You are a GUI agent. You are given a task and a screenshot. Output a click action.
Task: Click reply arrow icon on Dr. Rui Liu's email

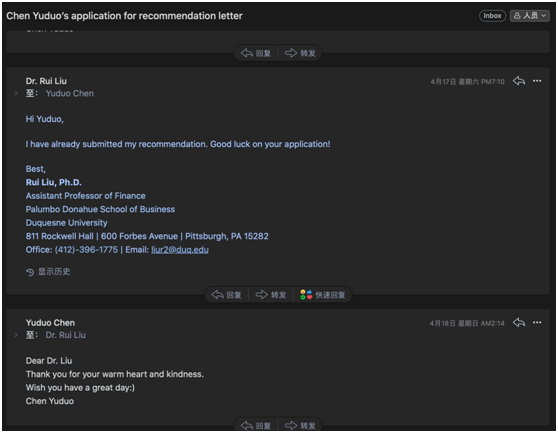519,81
